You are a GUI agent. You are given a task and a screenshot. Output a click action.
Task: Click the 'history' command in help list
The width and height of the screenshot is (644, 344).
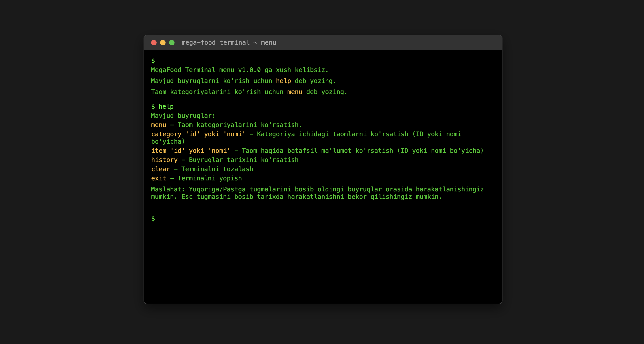(164, 160)
